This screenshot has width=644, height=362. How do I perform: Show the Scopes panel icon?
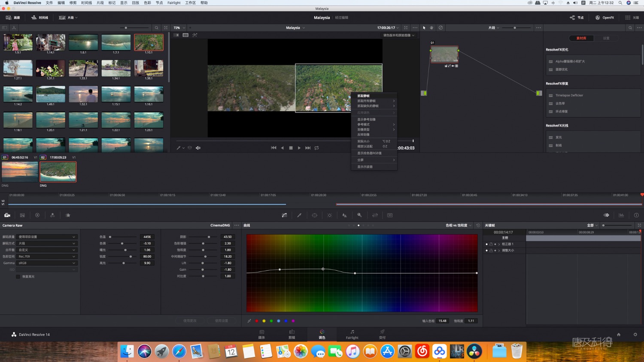[x=621, y=215]
